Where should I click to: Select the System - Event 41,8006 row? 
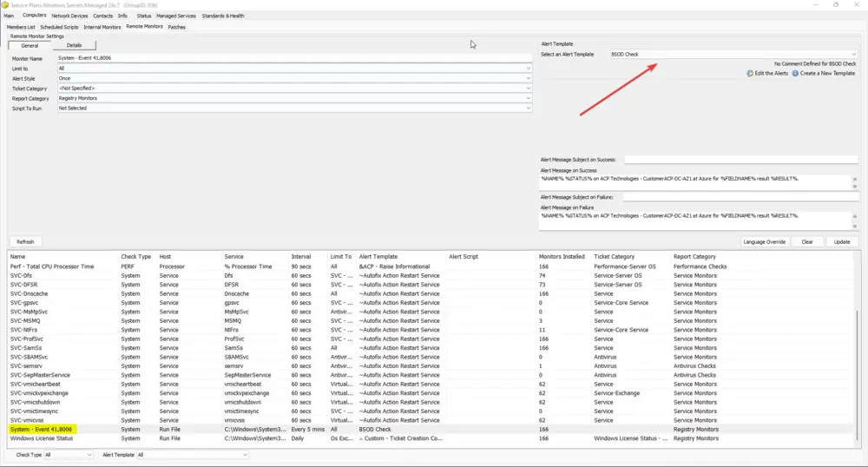(431, 430)
